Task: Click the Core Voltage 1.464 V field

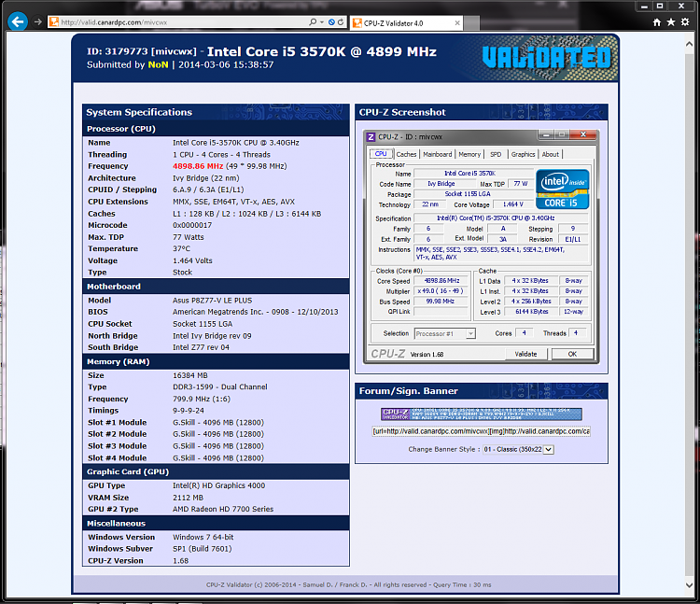Action: click(x=513, y=204)
